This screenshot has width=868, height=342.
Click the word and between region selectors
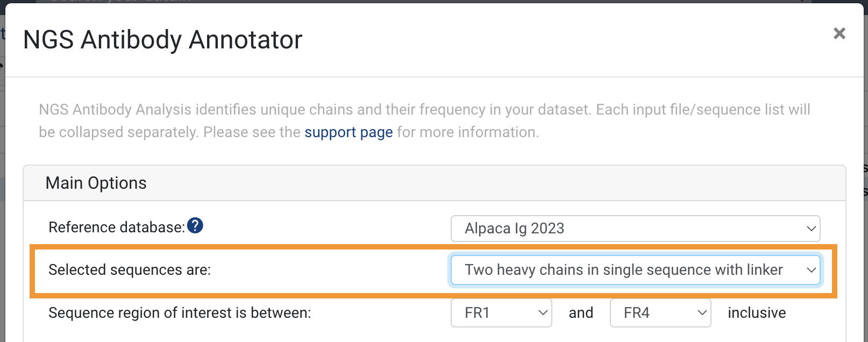[581, 313]
